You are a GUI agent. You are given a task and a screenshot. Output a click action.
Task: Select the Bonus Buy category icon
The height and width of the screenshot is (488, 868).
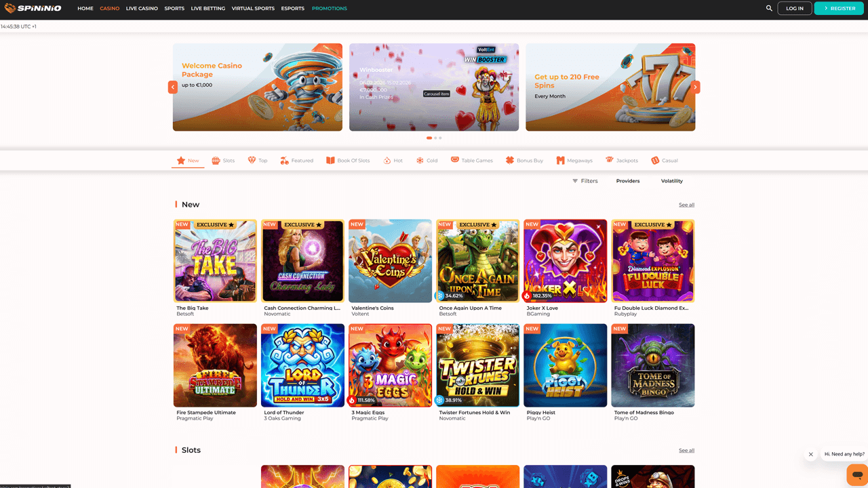pos(510,161)
